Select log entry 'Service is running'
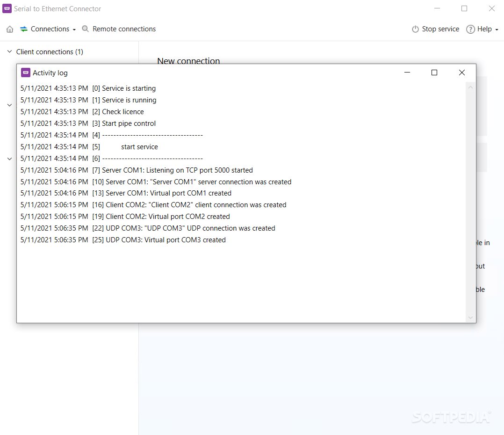504x435 pixels. (88, 100)
